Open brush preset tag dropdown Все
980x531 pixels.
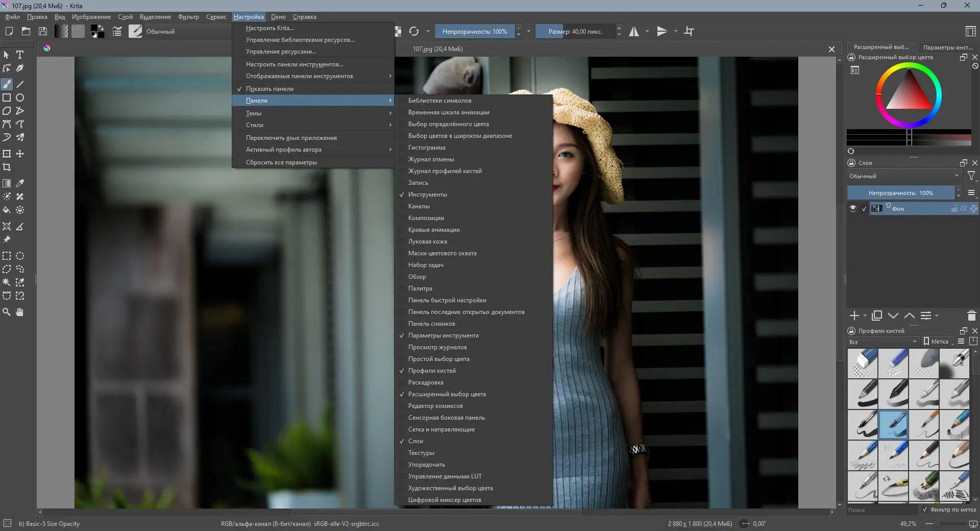click(883, 342)
